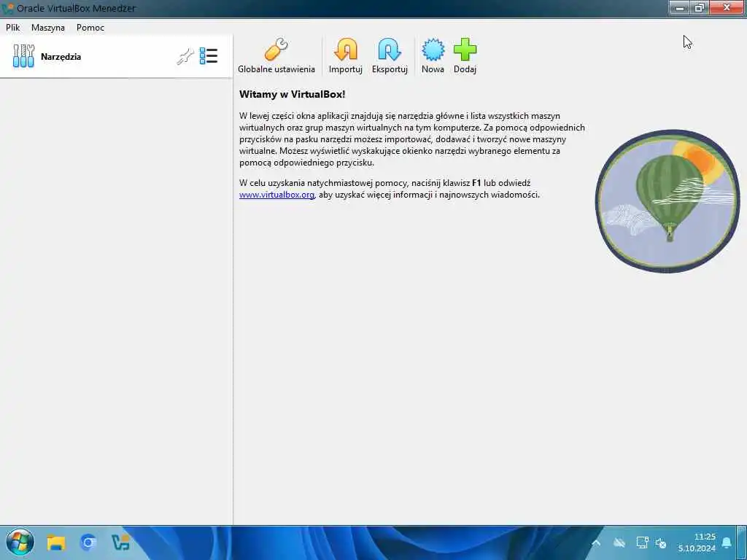Open the Maszyna menu
Viewport: 747px width, 560px height.
point(48,28)
